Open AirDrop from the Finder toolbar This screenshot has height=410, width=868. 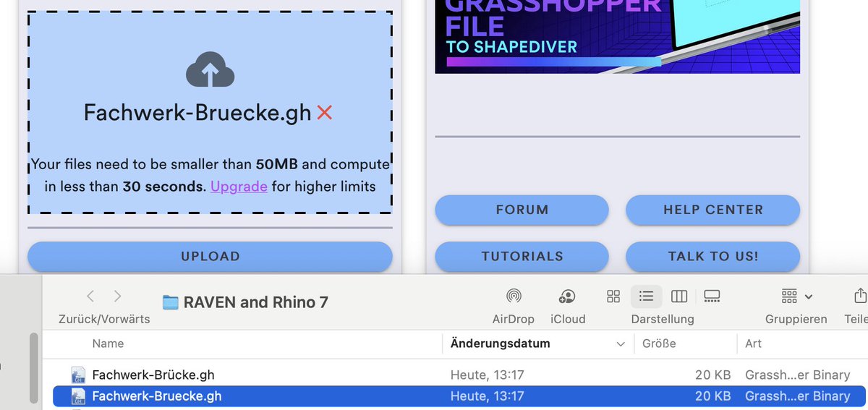coord(514,296)
